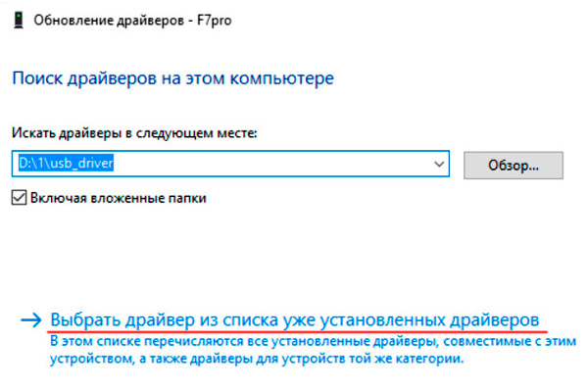Click the 'Обзор...' browse button

[x=513, y=165]
